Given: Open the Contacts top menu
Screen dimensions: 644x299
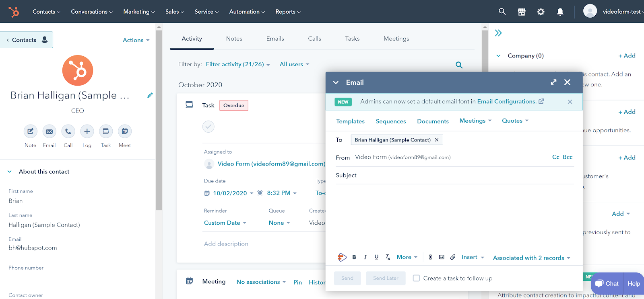Looking at the screenshot, I should (46, 12).
